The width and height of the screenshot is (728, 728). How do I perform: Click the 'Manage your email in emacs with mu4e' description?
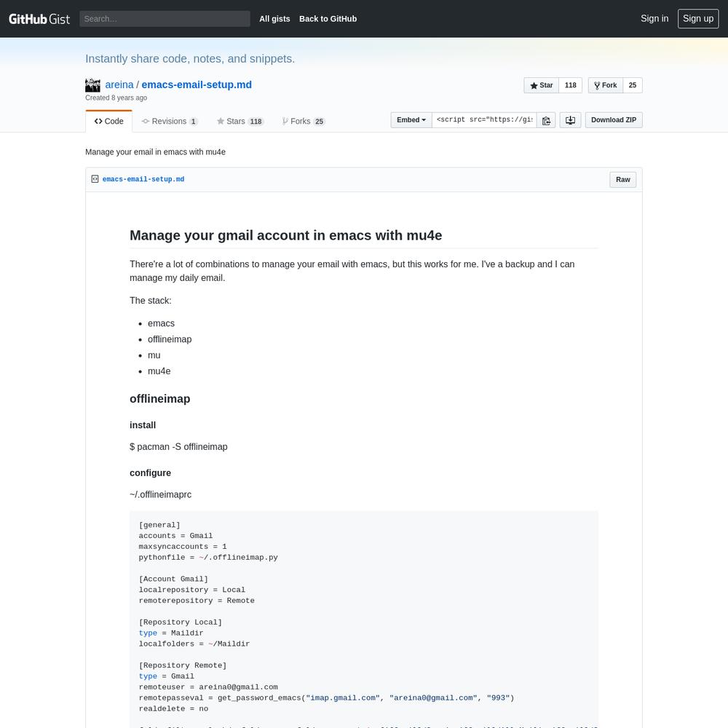(156, 152)
